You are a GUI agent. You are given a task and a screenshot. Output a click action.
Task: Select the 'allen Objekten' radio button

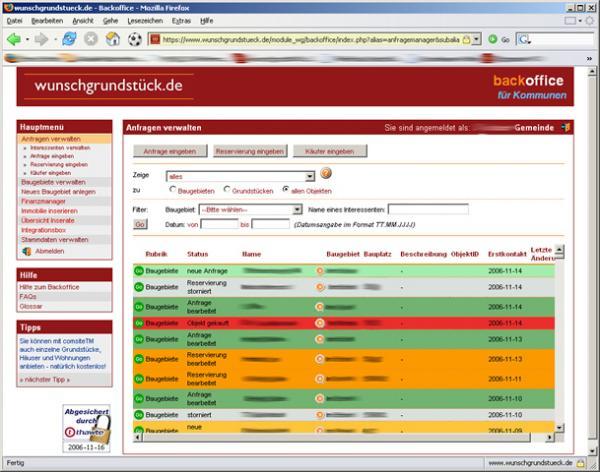point(285,189)
